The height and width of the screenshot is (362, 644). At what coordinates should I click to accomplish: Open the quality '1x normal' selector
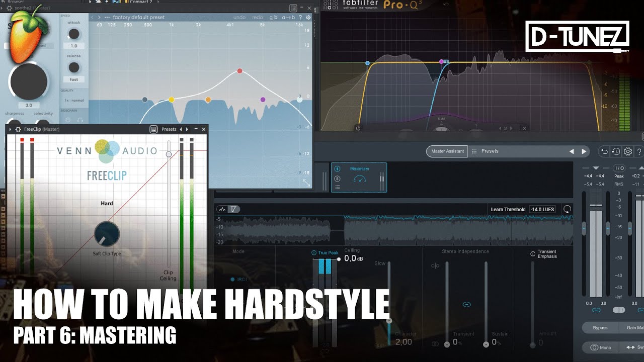pyautogui.click(x=74, y=100)
